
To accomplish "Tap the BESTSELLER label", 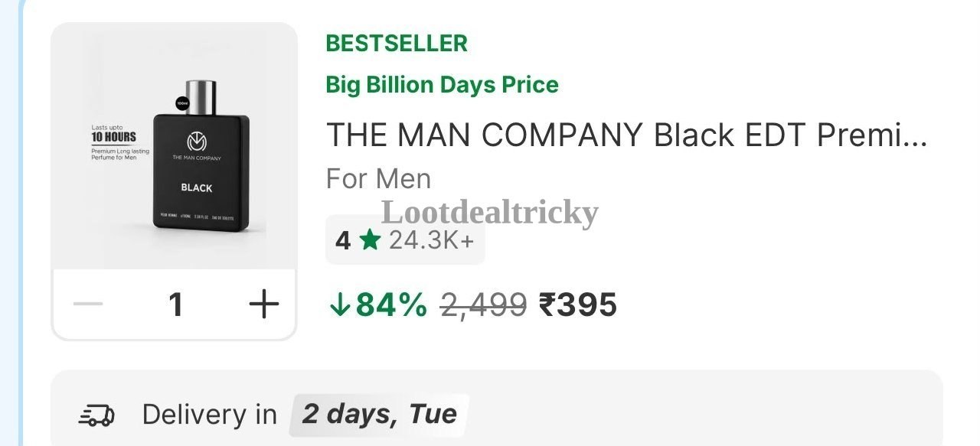I will click(x=397, y=44).
